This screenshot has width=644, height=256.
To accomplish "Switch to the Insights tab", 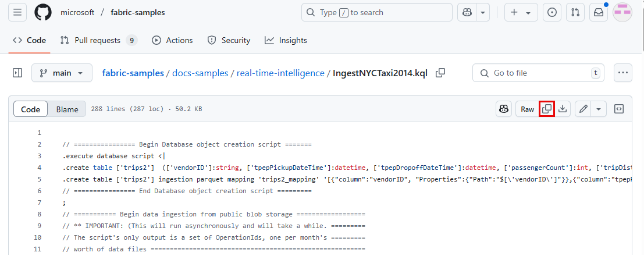I will coord(286,40).
